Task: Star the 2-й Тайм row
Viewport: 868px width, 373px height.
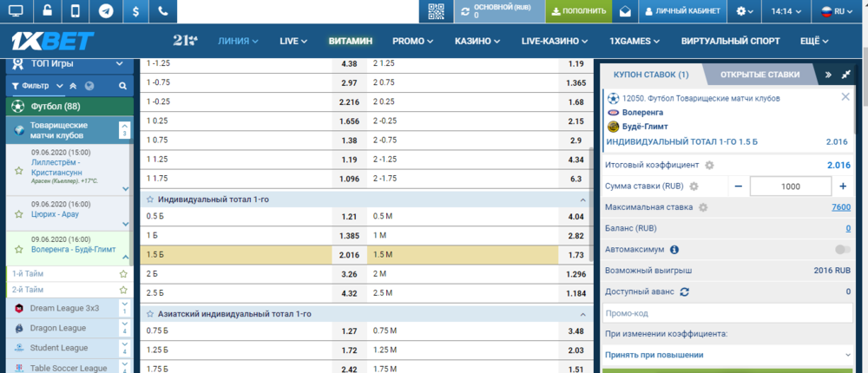Action: (123, 290)
